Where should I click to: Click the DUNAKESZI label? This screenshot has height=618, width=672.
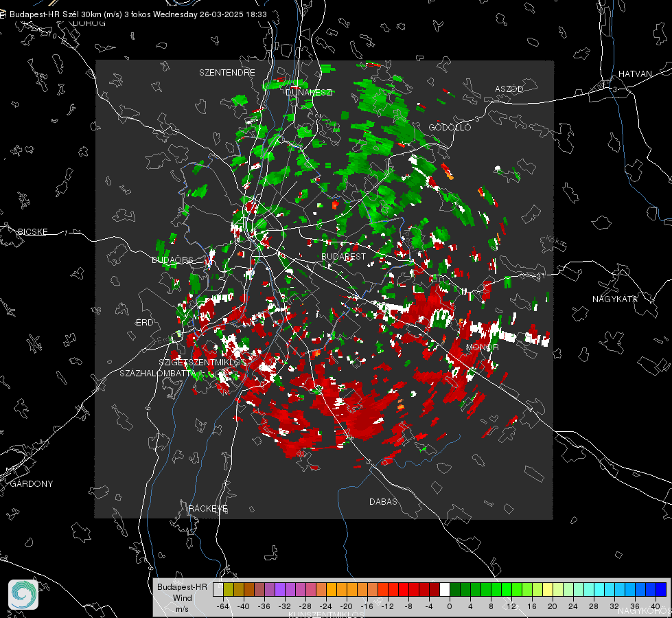(x=309, y=92)
